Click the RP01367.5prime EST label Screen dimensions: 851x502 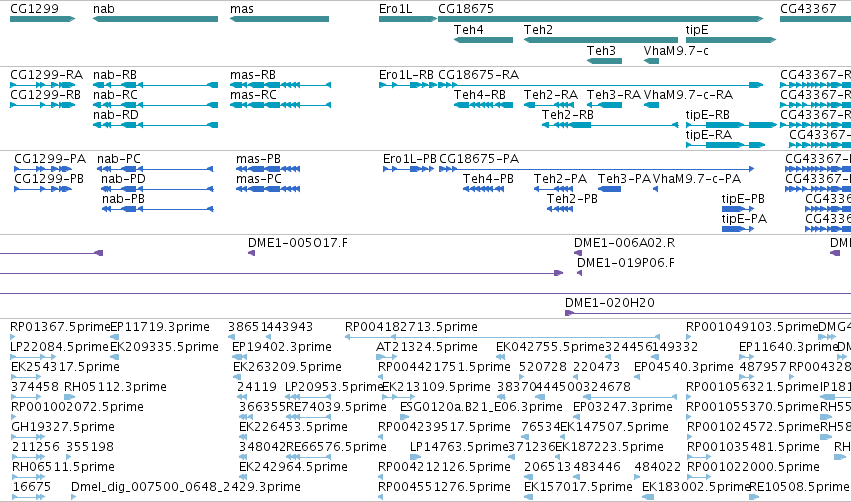60,327
